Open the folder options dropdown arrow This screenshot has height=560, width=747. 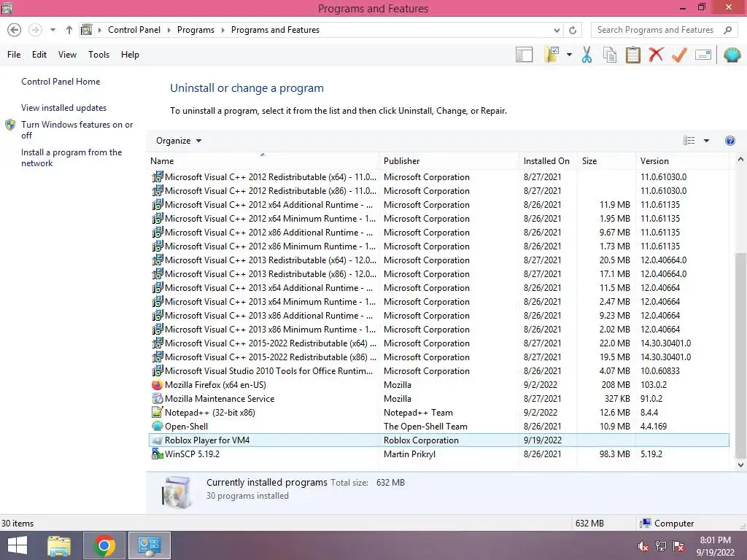point(569,55)
